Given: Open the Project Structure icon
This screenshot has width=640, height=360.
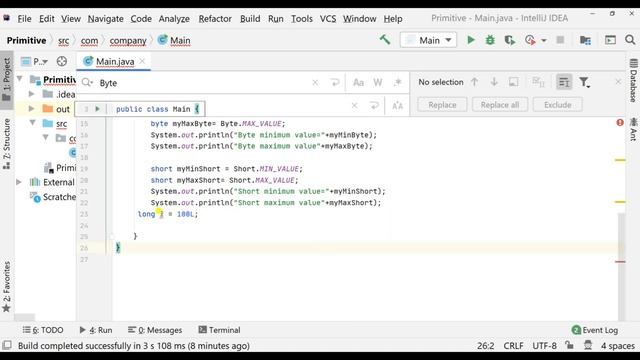Looking at the screenshot, I should click(585, 40).
